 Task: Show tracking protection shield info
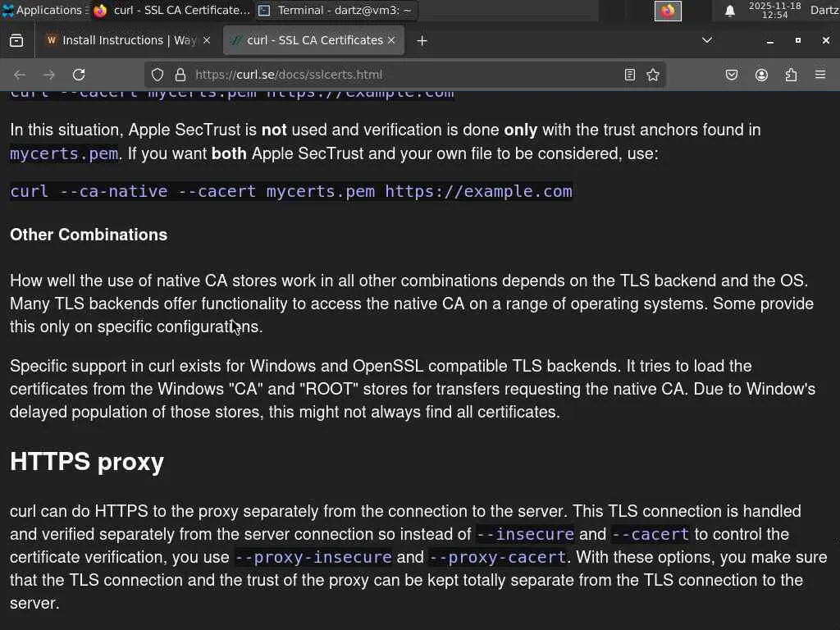158,75
